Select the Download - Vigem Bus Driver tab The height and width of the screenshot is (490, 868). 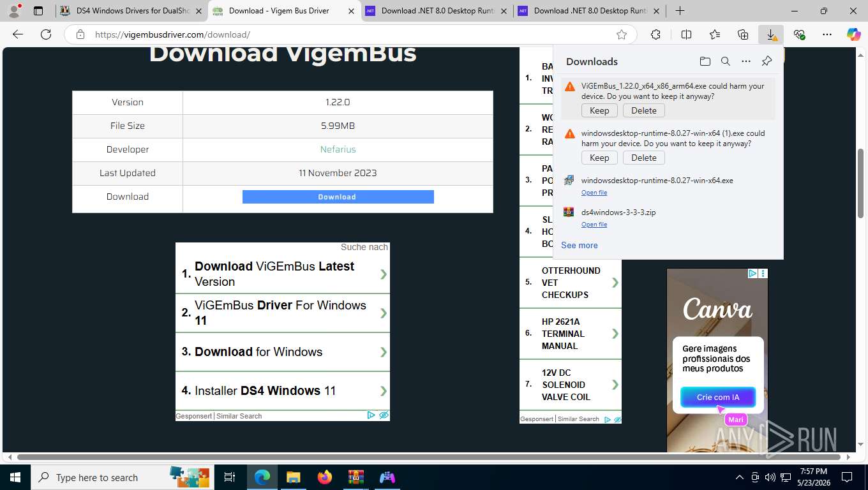(x=284, y=11)
